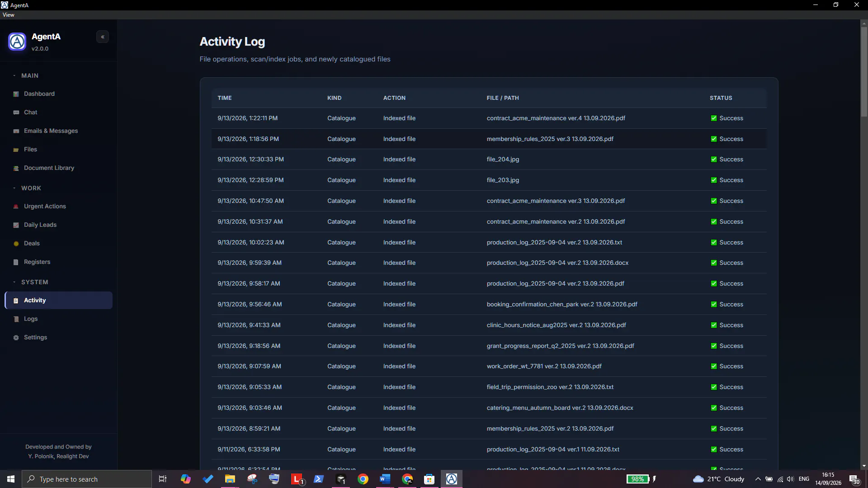868x488 pixels.
Task: Open Urgent Actions page
Action: click(x=58, y=206)
